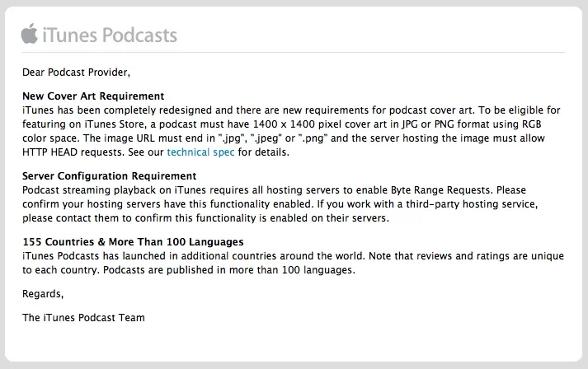Select the 'Dear Podcast Provider,' greeting

click(x=76, y=72)
